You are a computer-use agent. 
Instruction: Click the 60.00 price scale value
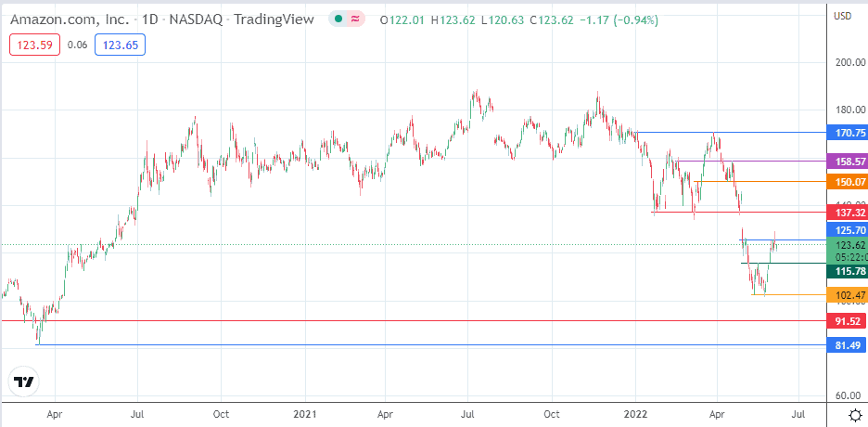[849, 395]
